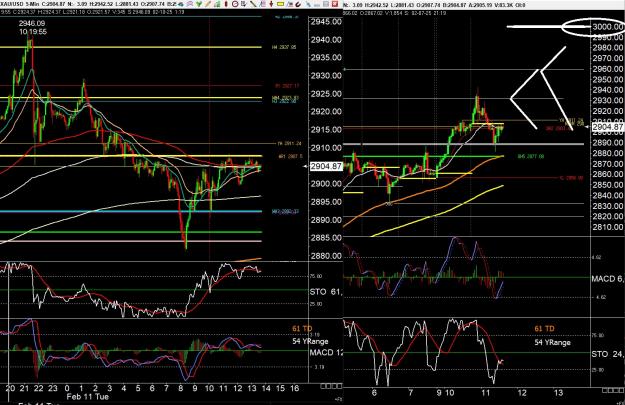This screenshot has width=625, height=405.
Task: Click the small dark red vertical bar icon
Action: (x=226, y=4)
